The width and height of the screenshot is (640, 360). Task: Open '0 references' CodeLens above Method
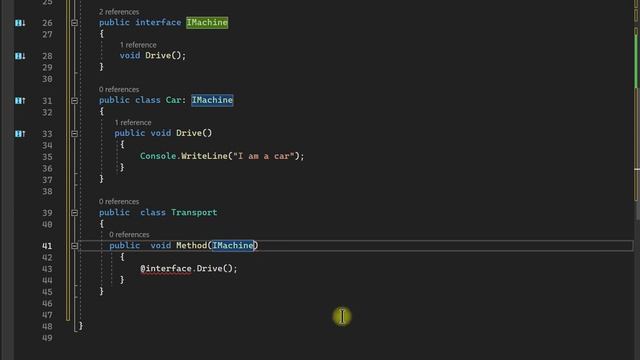pos(129,235)
